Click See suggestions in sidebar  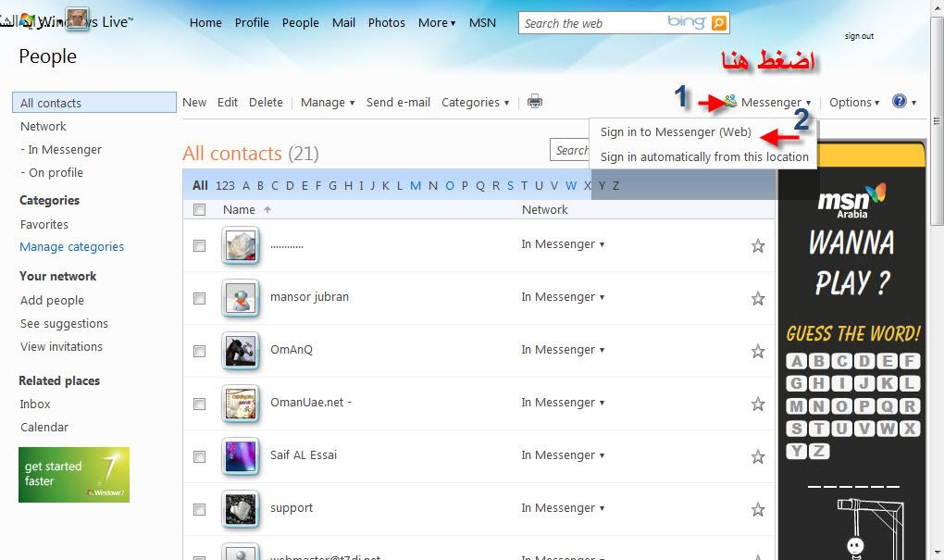point(65,323)
